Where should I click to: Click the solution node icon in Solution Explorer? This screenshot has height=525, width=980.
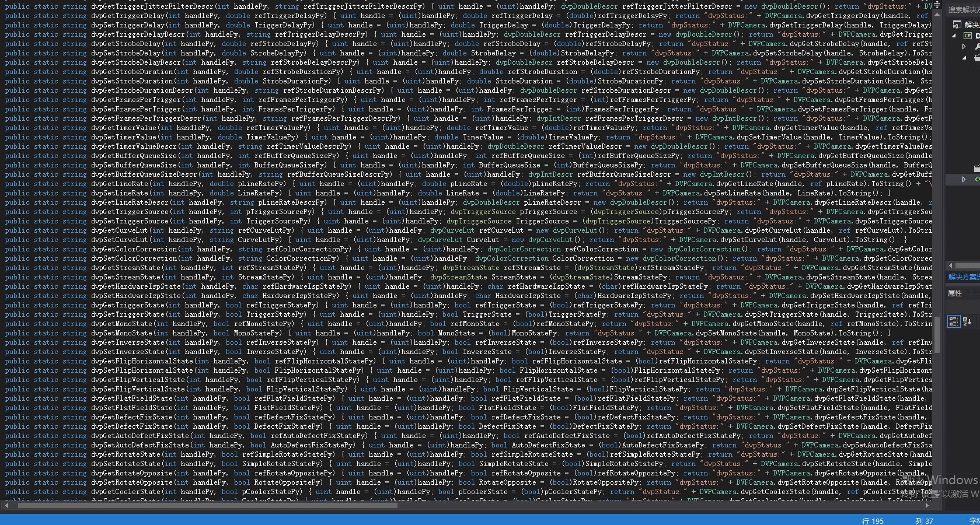pos(957,24)
